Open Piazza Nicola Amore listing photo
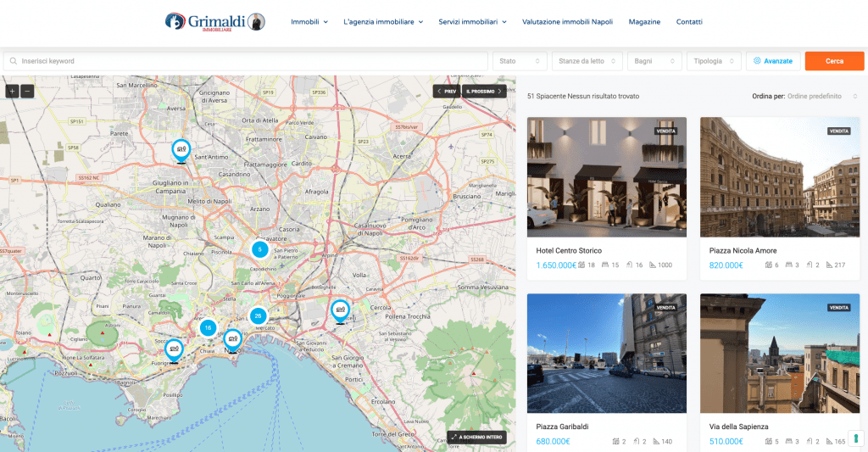 tap(780, 176)
